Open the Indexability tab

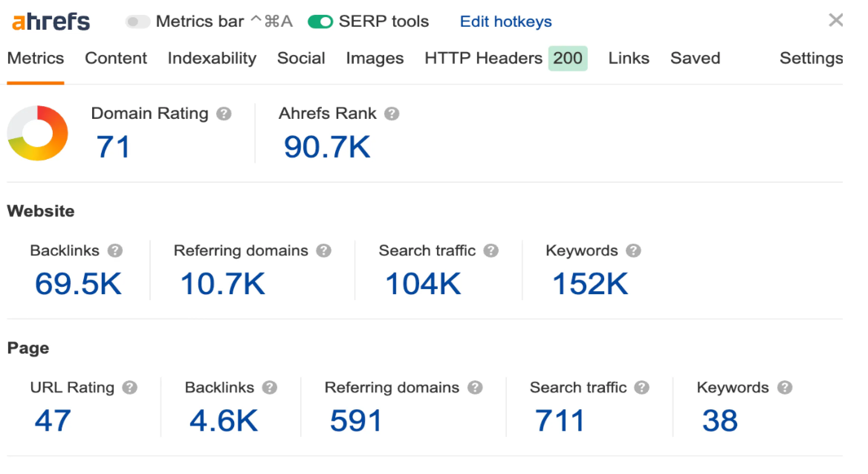tap(212, 58)
